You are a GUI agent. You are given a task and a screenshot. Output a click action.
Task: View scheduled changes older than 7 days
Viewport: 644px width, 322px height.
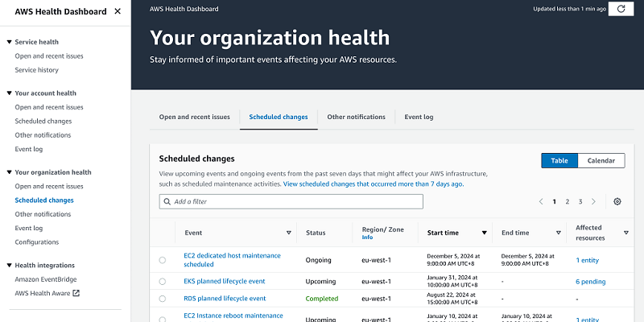click(374, 184)
